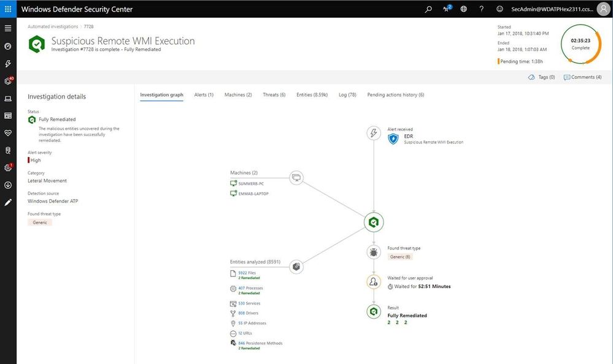The height and width of the screenshot is (364, 613).
Task: Open the Entities (8.59k) tab
Action: tap(312, 95)
